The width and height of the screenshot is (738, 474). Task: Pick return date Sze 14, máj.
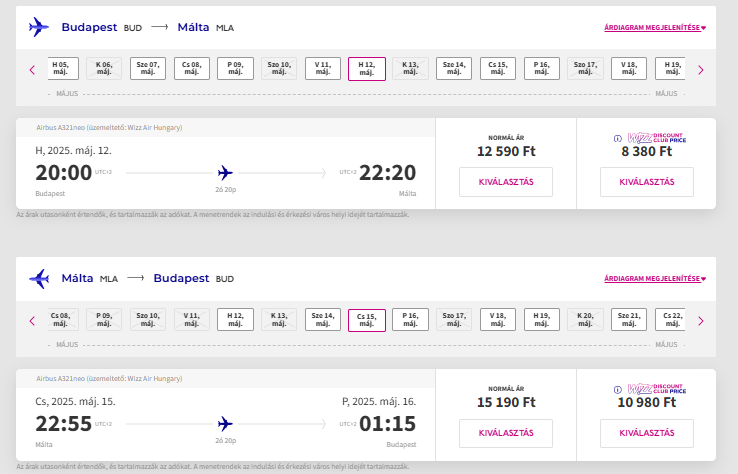323,320
